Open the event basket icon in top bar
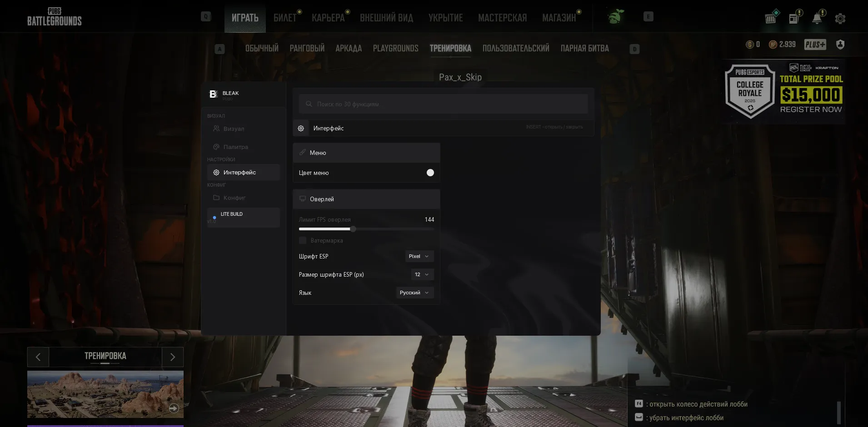The image size is (868, 427). point(771,19)
